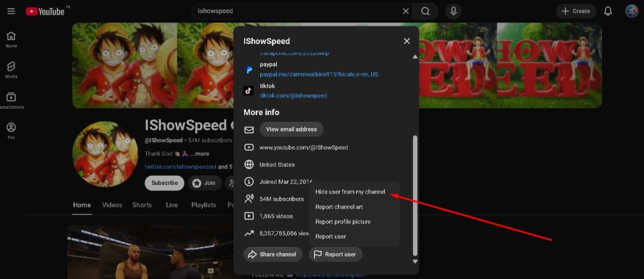Viewport: 644px width, 279px height.
Task: Click the magnifier search button
Action: coord(426,11)
